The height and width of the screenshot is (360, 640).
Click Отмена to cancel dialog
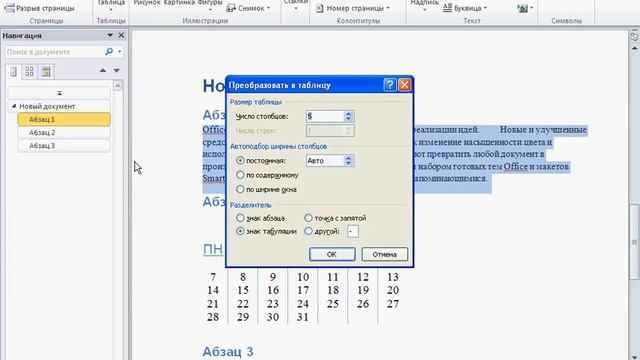click(384, 254)
